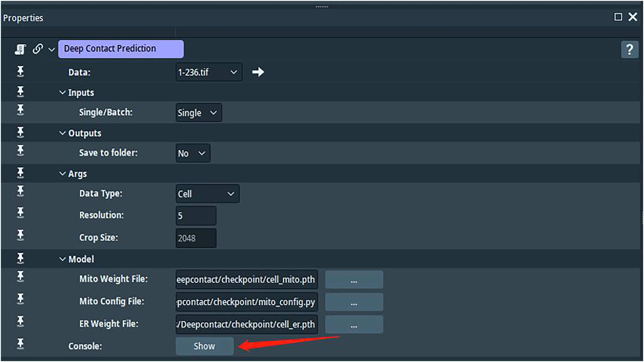
Task: Open the help question mark button
Action: (630, 50)
